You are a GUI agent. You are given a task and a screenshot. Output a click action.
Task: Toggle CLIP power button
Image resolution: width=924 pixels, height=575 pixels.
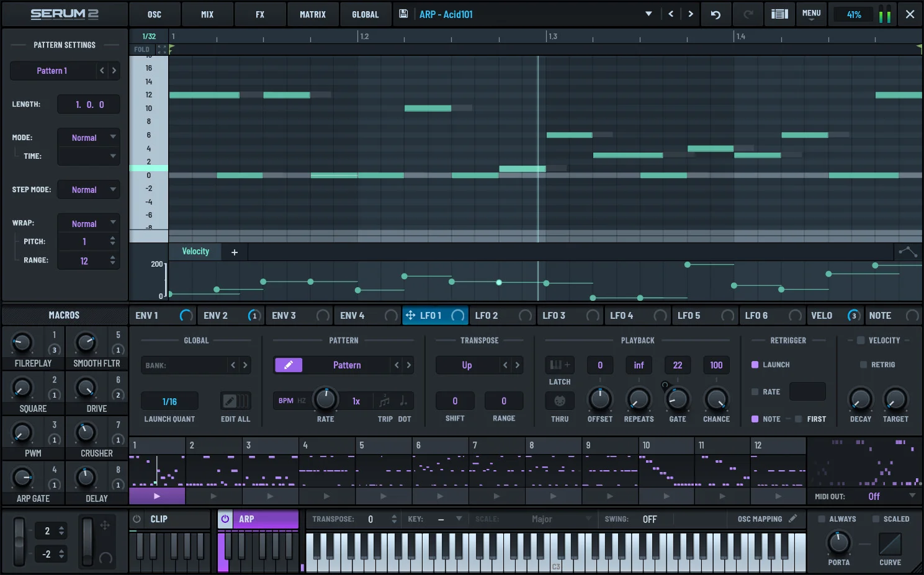point(137,519)
